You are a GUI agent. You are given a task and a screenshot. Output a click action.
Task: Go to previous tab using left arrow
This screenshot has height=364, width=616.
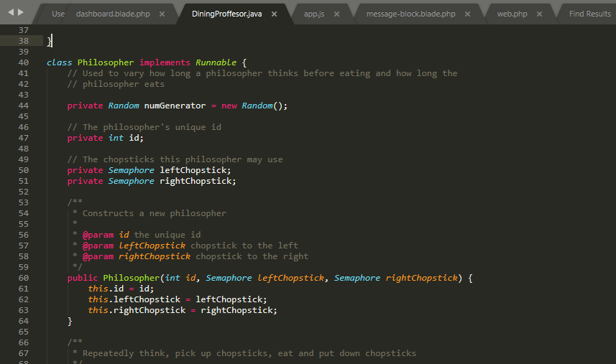11,12
